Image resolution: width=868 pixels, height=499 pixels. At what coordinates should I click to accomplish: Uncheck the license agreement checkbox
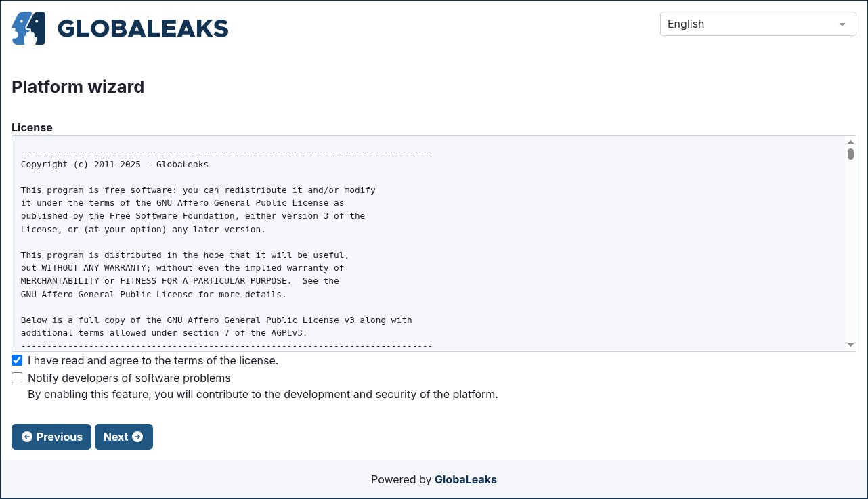pyautogui.click(x=17, y=360)
